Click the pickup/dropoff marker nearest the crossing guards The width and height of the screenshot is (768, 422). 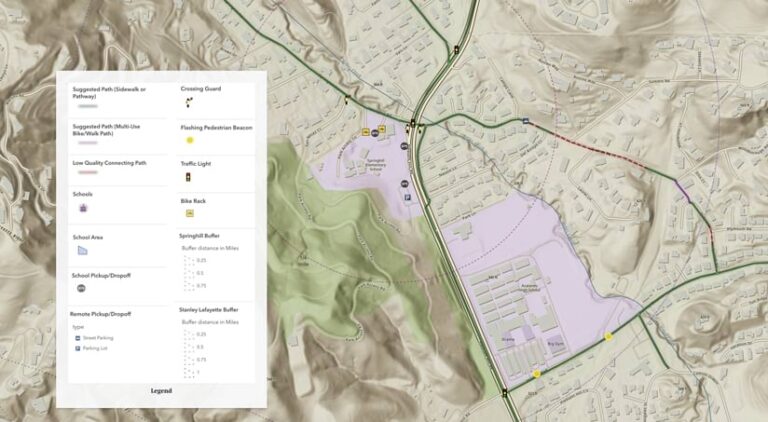click(404, 146)
